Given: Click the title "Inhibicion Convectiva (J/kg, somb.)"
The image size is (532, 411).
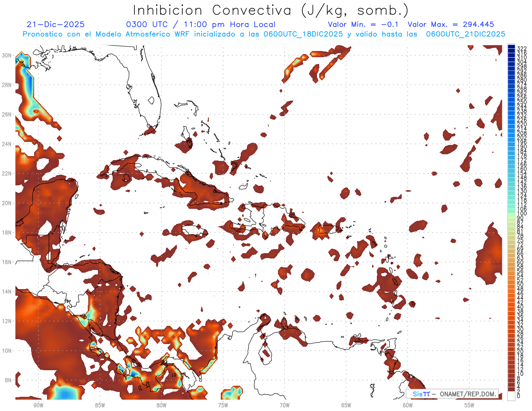Looking at the screenshot, I should [x=270, y=10].
